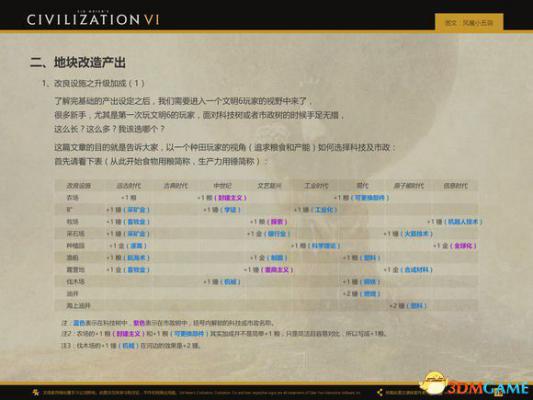Open the blue 合成材料 technology link
The width and height of the screenshot is (533, 400).
click(x=416, y=270)
